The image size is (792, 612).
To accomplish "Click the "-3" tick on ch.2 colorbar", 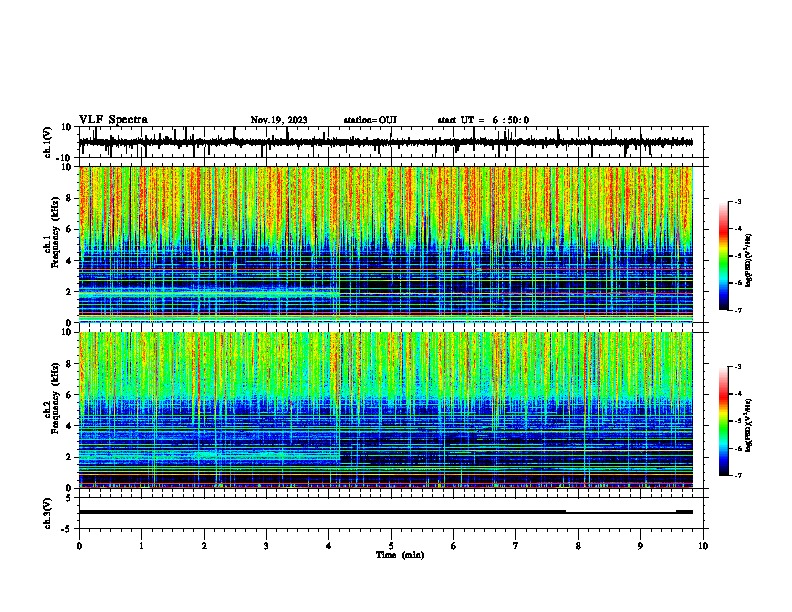I will click(738, 367).
